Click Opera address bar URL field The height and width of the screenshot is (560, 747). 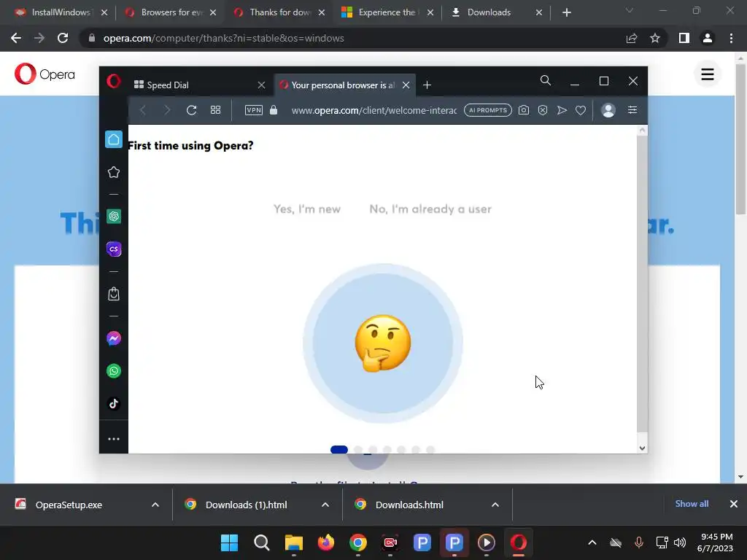tap(374, 111)
